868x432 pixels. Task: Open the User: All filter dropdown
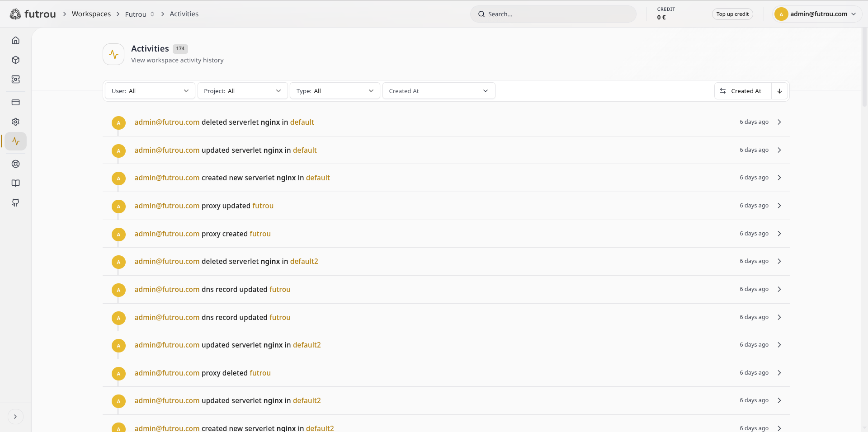[x=150, y=91]
